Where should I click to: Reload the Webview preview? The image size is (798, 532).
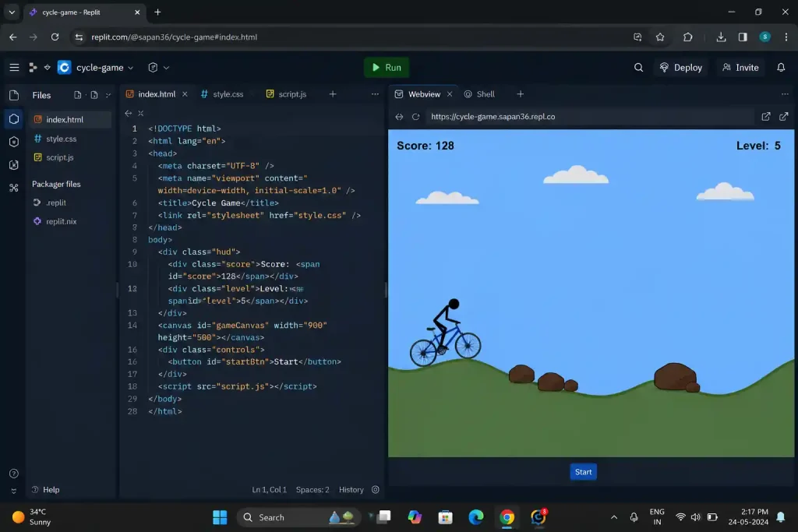pyautogui.click(x=416, y=117)
